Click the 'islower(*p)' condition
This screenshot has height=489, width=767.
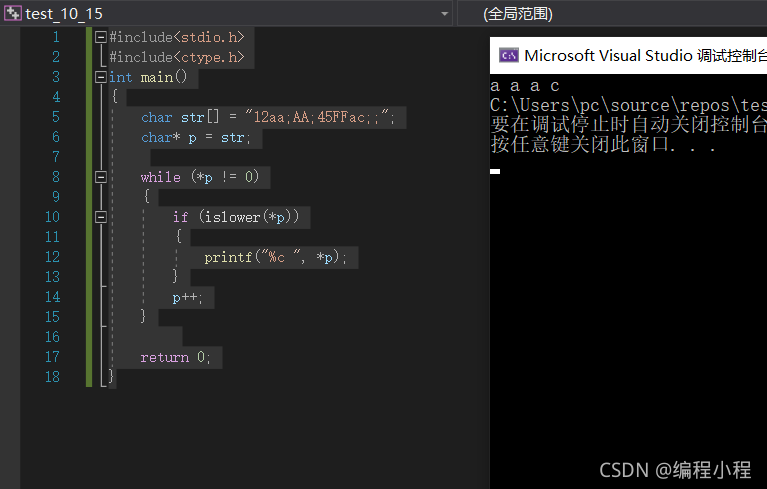click(248, 217)
